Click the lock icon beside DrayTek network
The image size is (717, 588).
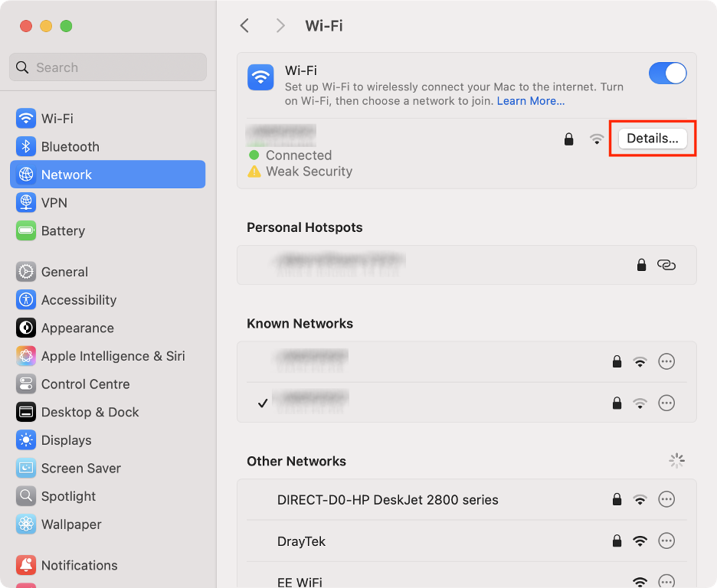point(617,541)
